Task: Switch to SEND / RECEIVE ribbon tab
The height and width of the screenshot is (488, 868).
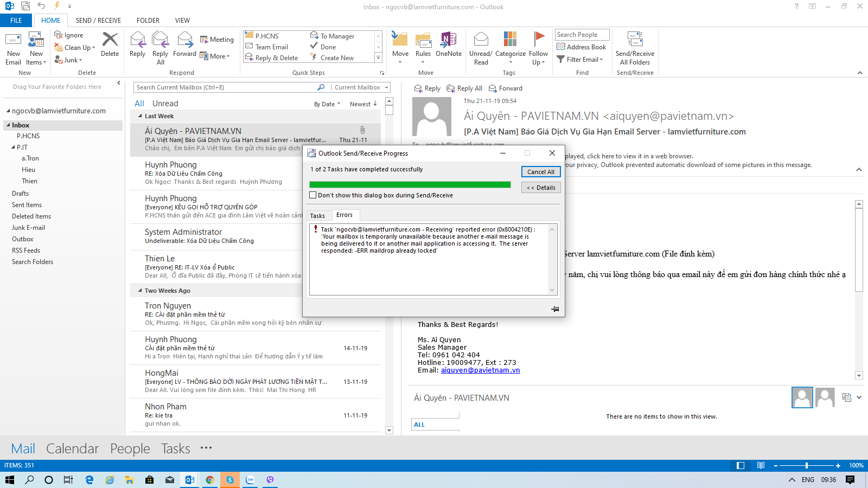Action: [98, 21]
